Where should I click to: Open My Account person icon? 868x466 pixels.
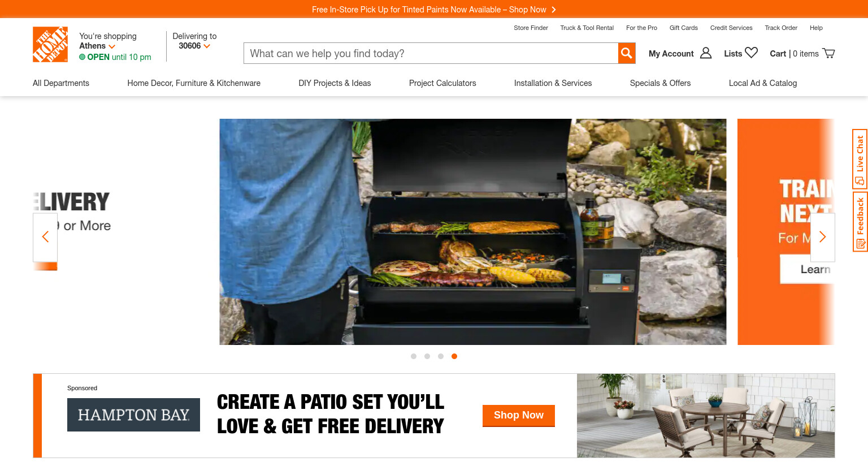pos(706,53)
